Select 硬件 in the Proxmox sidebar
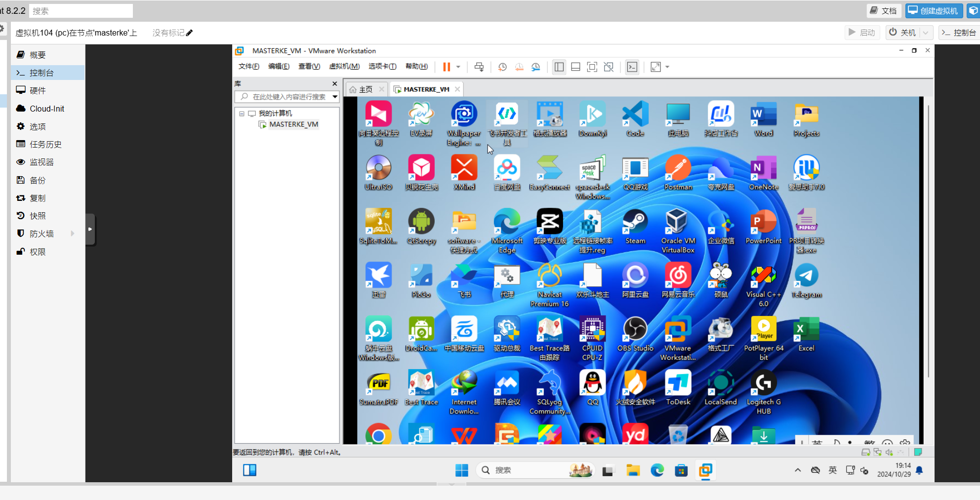Viewport: 980px width, 500px height. point(47,91)
